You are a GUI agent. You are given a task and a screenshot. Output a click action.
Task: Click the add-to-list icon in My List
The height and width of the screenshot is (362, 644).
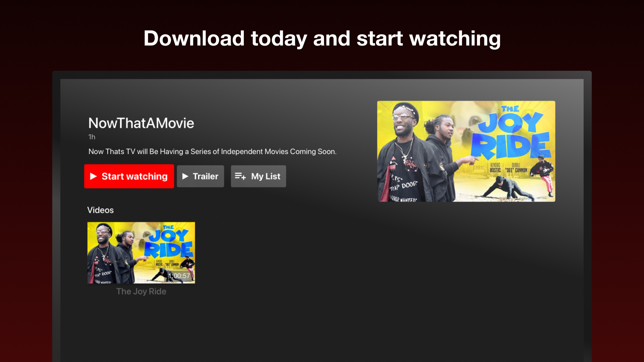pyautogui.click(x=240, y=176)
